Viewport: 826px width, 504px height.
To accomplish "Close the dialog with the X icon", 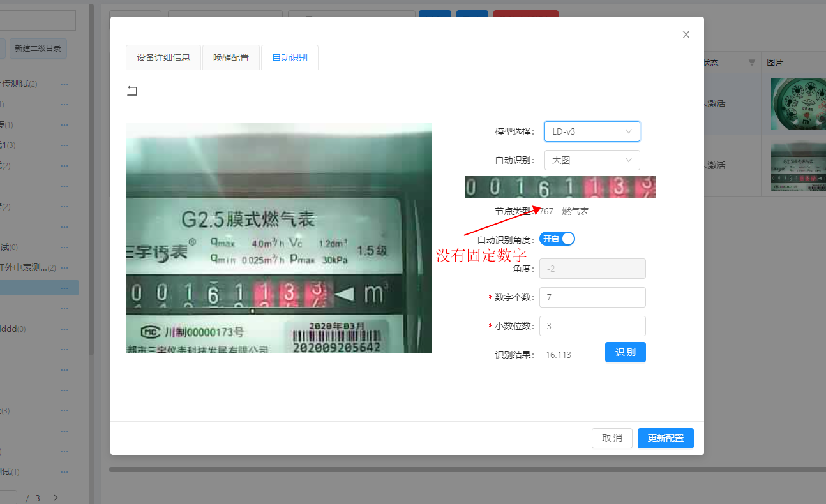I will (x=686, y=34).
